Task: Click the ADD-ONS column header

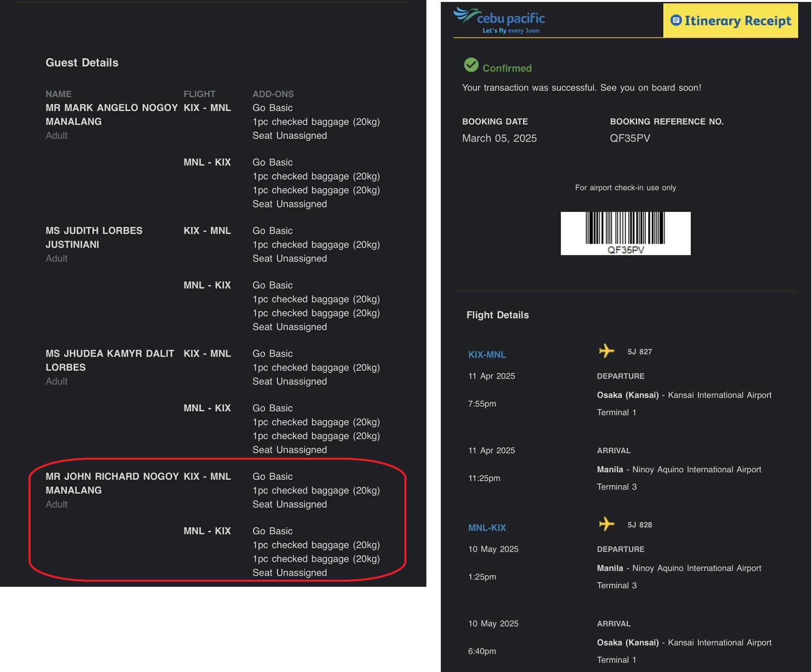Action: coord(273,94)
